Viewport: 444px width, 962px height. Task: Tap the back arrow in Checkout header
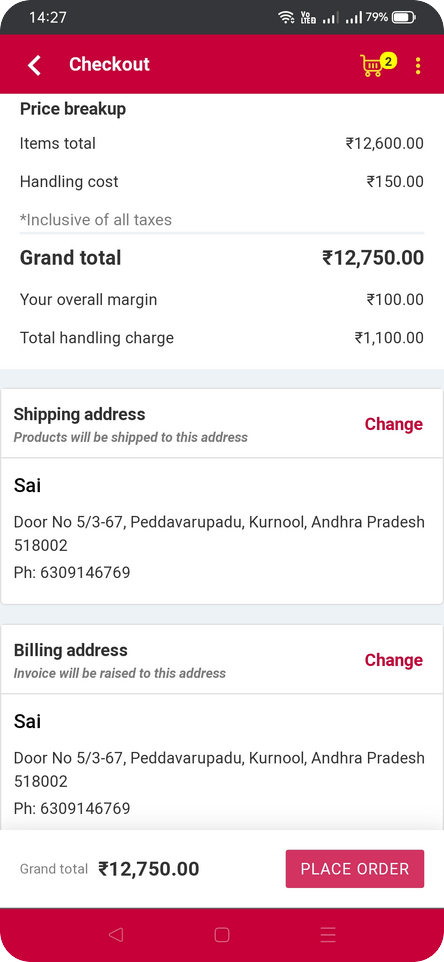tap(34, 64)
